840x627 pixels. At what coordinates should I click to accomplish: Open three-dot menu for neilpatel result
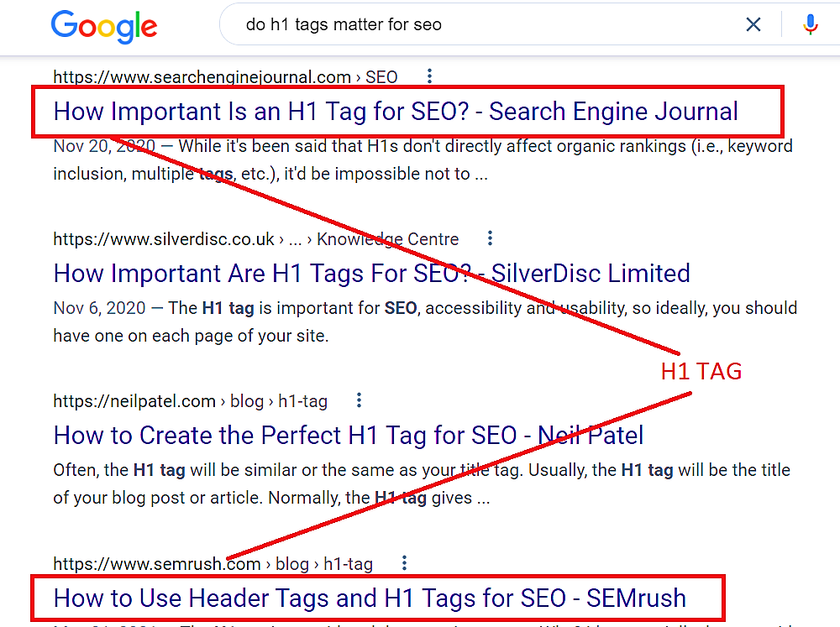point(359,400)
